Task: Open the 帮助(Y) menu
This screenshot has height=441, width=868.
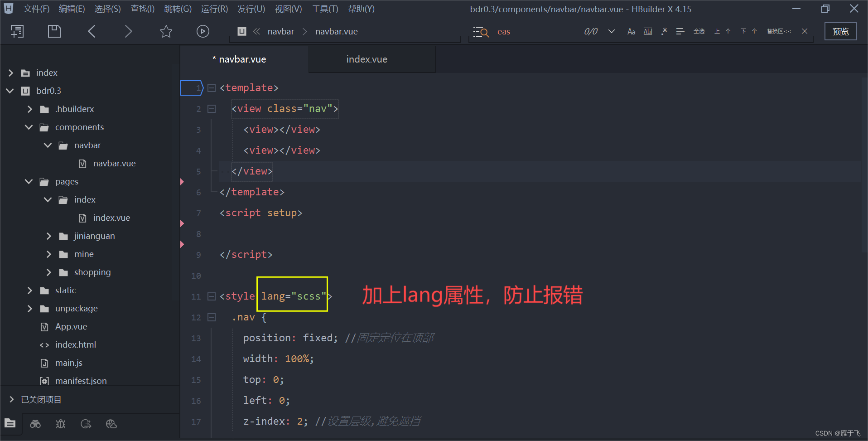Action: click(x=361, y=9)
